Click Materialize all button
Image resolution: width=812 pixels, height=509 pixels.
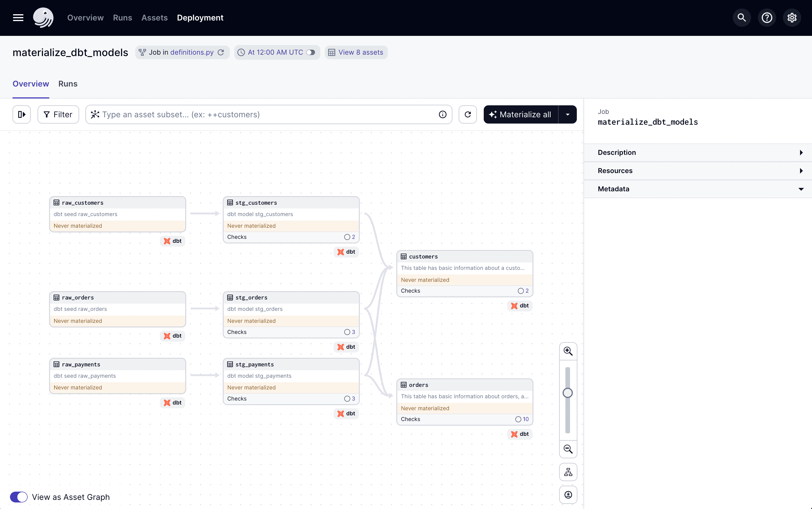521,114
